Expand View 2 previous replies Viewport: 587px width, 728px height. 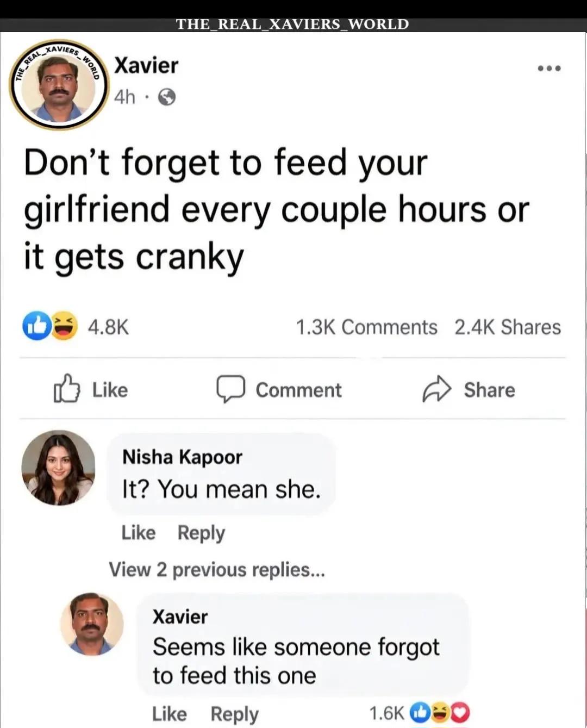click(x=217, y=570)
